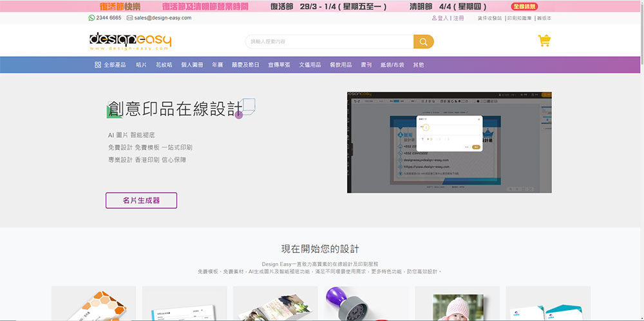The image size is (644, 321).
Task: Open the online design editor preview image
Action: pyautogui.click(x=449, y=142)
